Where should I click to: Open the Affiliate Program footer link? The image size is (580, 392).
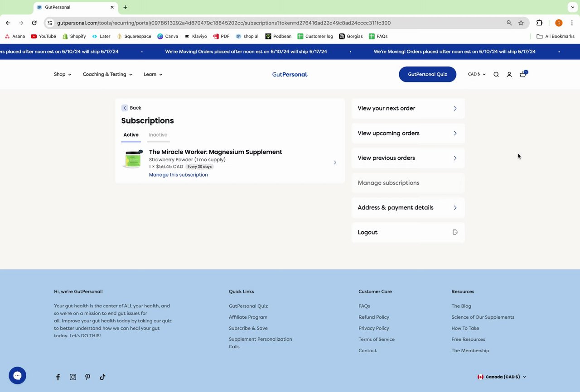(248, 317)
